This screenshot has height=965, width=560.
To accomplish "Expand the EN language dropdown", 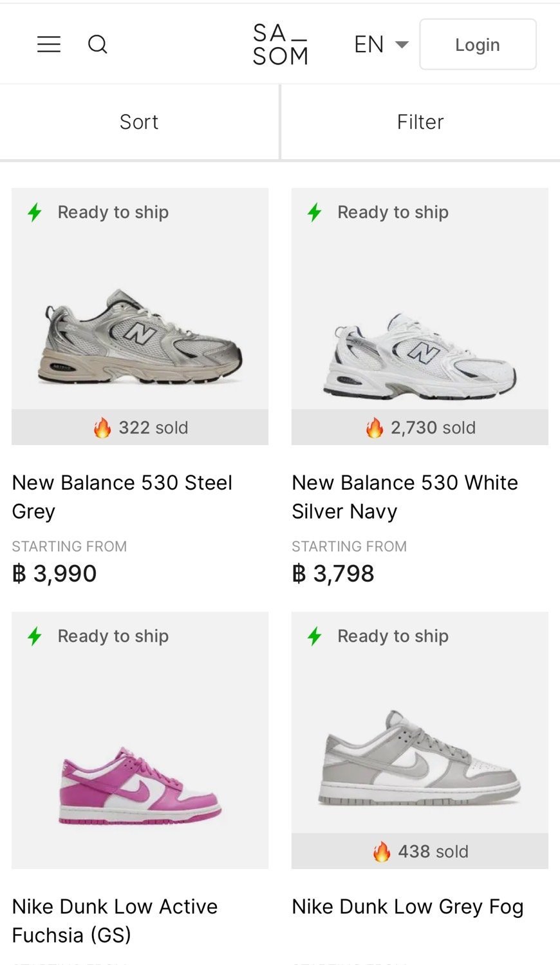I will [381, 44].
